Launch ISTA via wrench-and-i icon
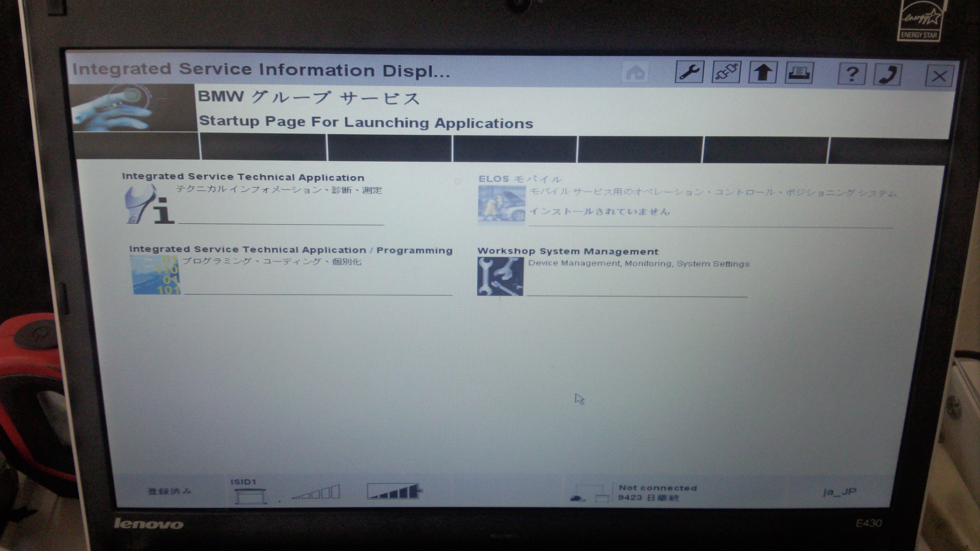The image size is (980, 551). [x=149, y=204]
